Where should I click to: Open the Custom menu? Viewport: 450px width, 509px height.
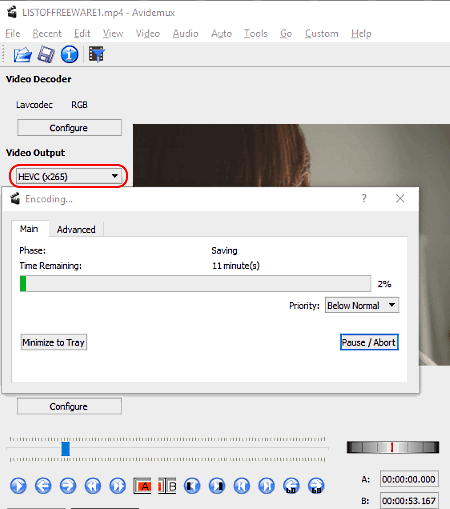point(322,34)
